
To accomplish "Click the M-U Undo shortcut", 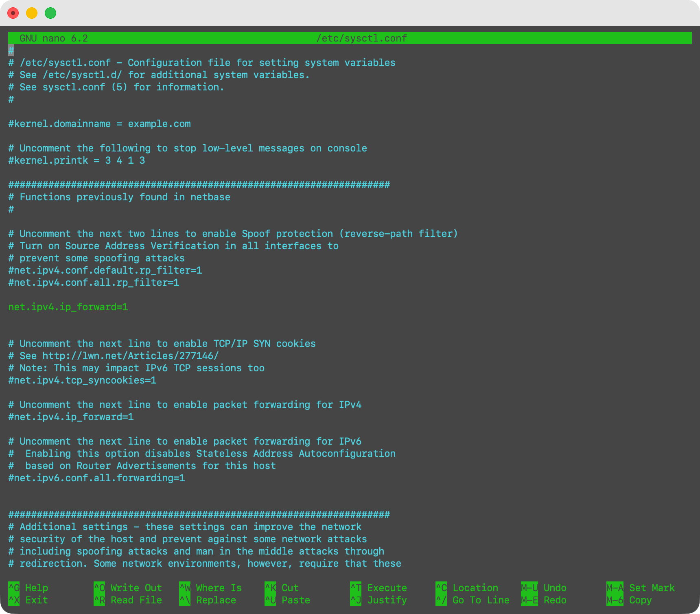I will [544, 588].
